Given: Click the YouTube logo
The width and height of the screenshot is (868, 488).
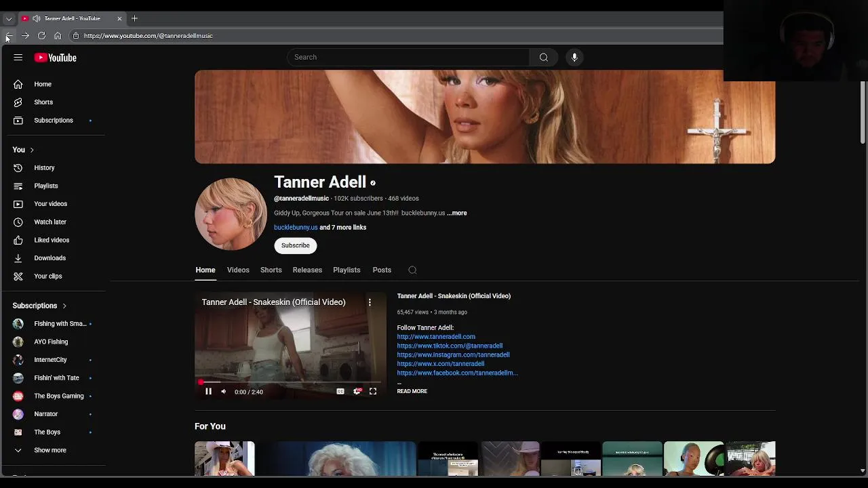Looking at the screenshot, I should point(56,58).
